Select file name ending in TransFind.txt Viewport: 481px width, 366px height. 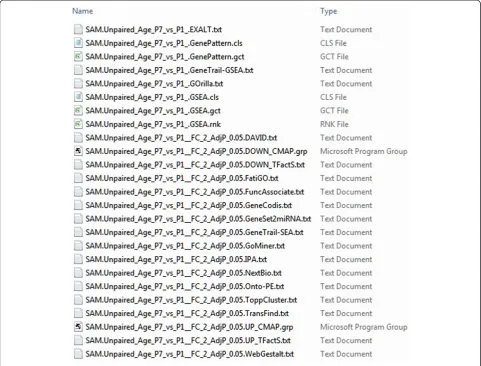[187, 313]
